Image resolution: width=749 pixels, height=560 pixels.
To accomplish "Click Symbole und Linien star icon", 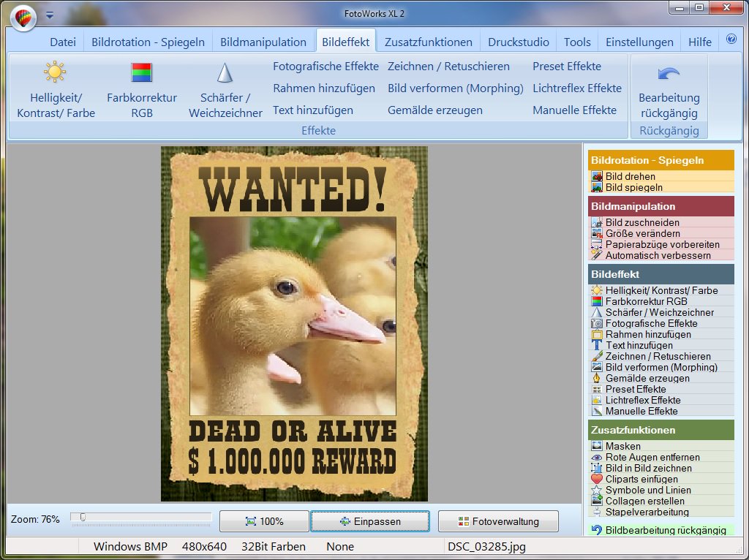I will click(597, 490).
